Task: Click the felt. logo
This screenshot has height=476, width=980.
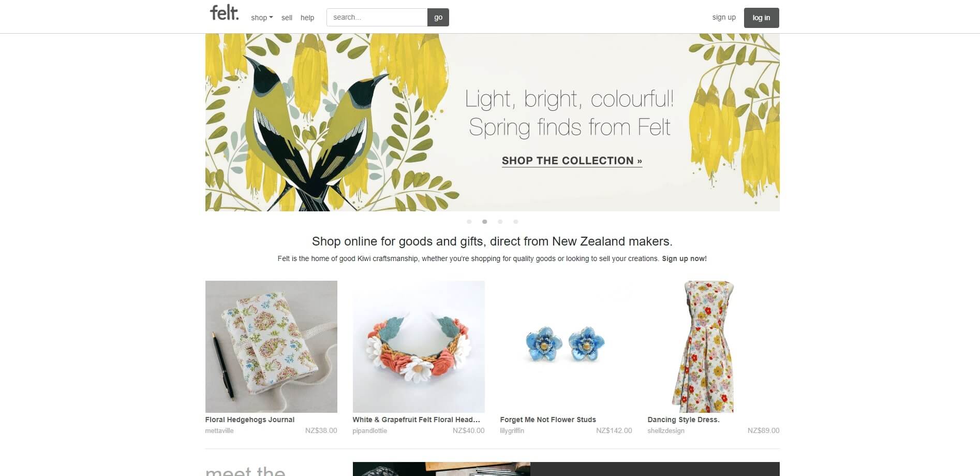Action: click(225, 13)
